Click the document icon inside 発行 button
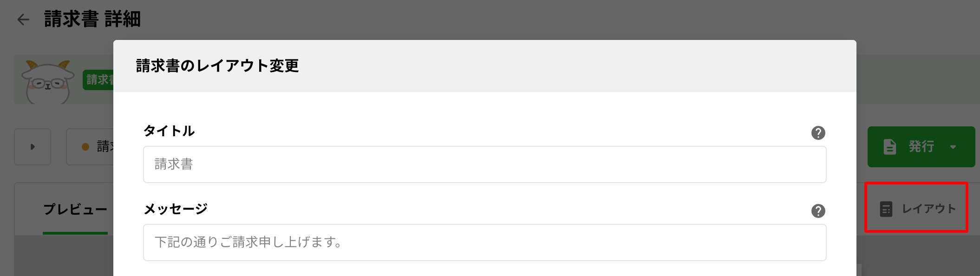Image resolution: width=980 pixels, height=276 pixels. [889, 147]
